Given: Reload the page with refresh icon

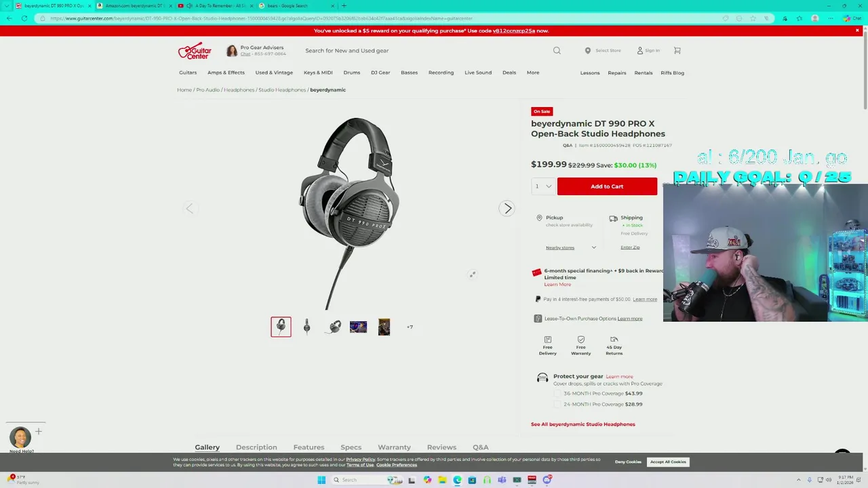Looking at the screenshot, I should (24, 18).
